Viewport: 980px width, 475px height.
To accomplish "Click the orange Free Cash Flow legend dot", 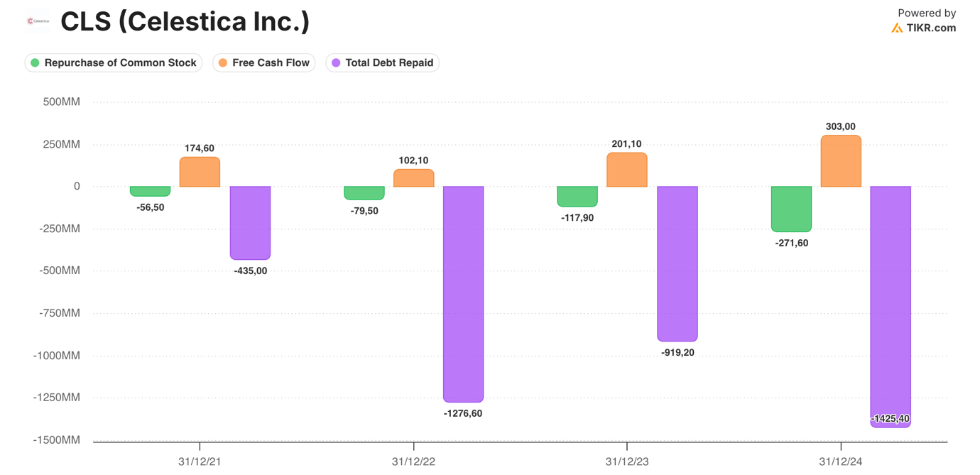I will [223, 63].
